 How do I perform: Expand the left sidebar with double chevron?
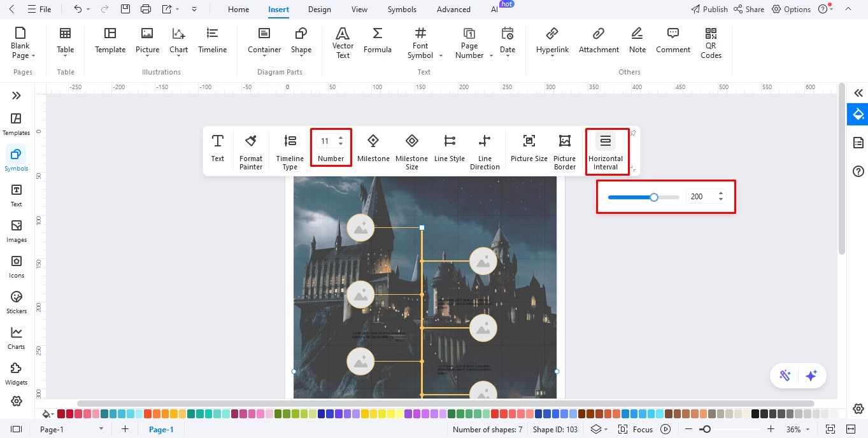tap(17, 95)
